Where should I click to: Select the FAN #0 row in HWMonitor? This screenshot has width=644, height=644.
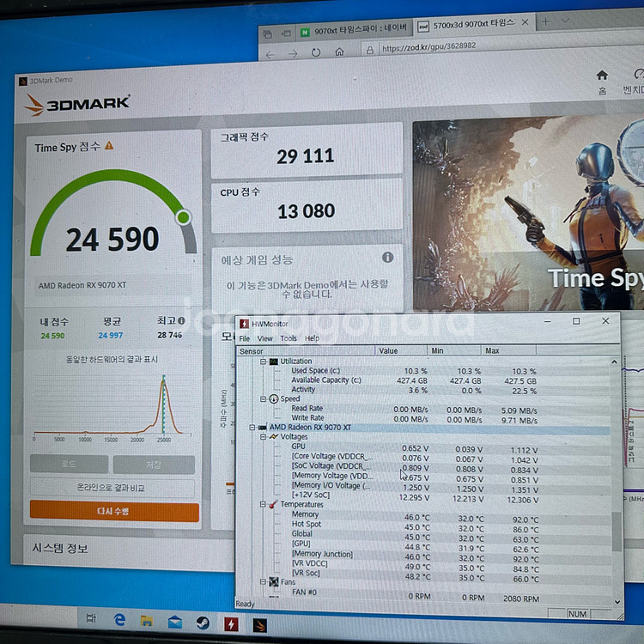415,594
